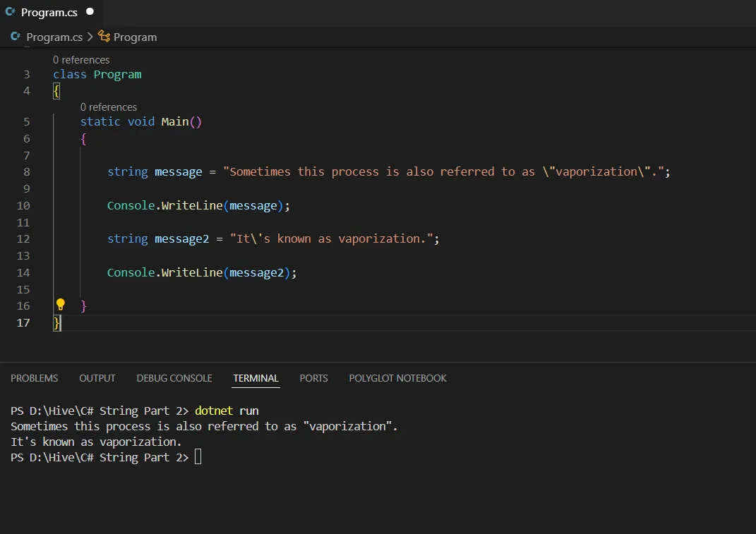Click the 'static' keyword on line 5
756x534 pixels.
[x=100, y=121]
